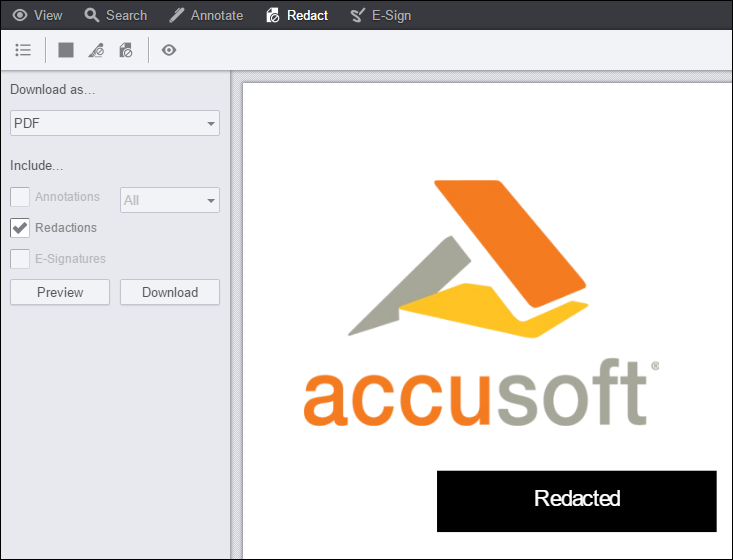Select the black Redacted box on the page
This screenshot has width=733, height=560.
coord(576,501)
